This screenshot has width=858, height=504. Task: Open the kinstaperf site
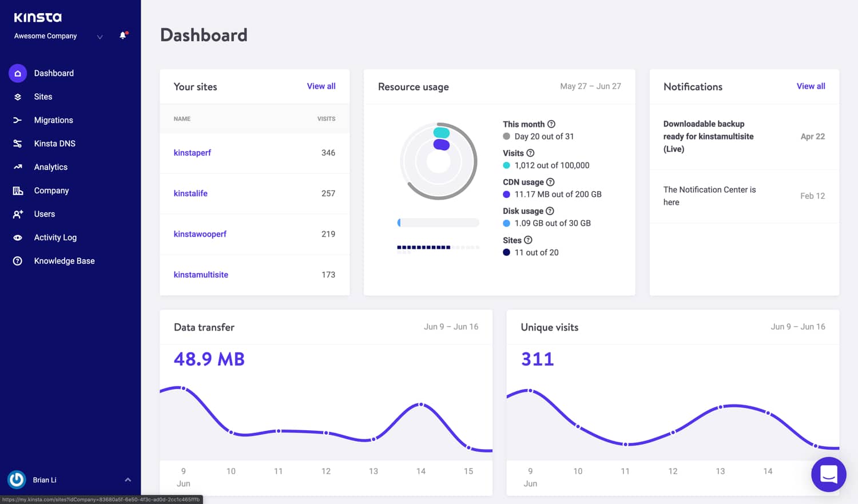[x=192, y=153]
